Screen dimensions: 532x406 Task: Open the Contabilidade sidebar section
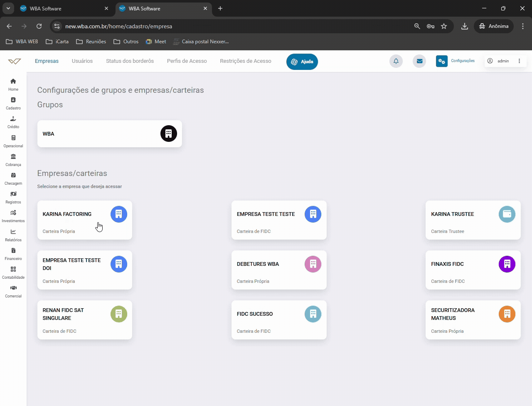point(13,272)
